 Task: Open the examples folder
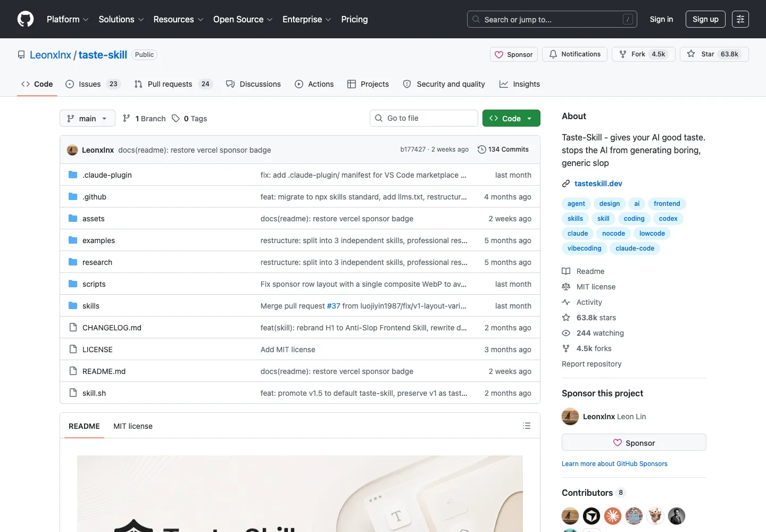pyautogui.click(x=98, y=240)
